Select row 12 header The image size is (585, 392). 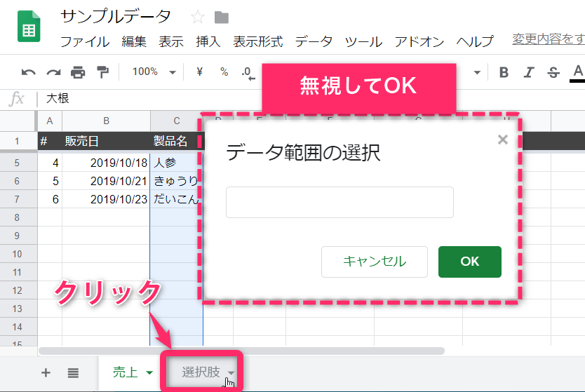click(17, 290)
